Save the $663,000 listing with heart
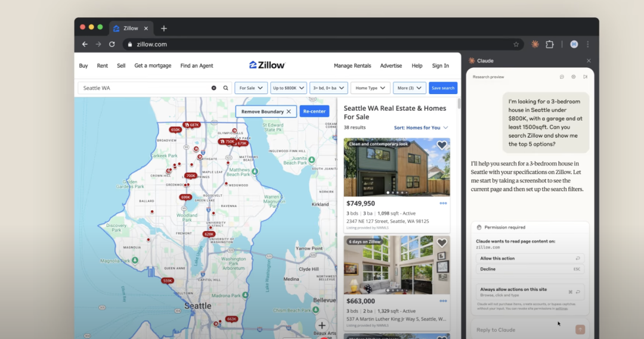The width and height of the screenshot is (644, 339). pos(441,242)
